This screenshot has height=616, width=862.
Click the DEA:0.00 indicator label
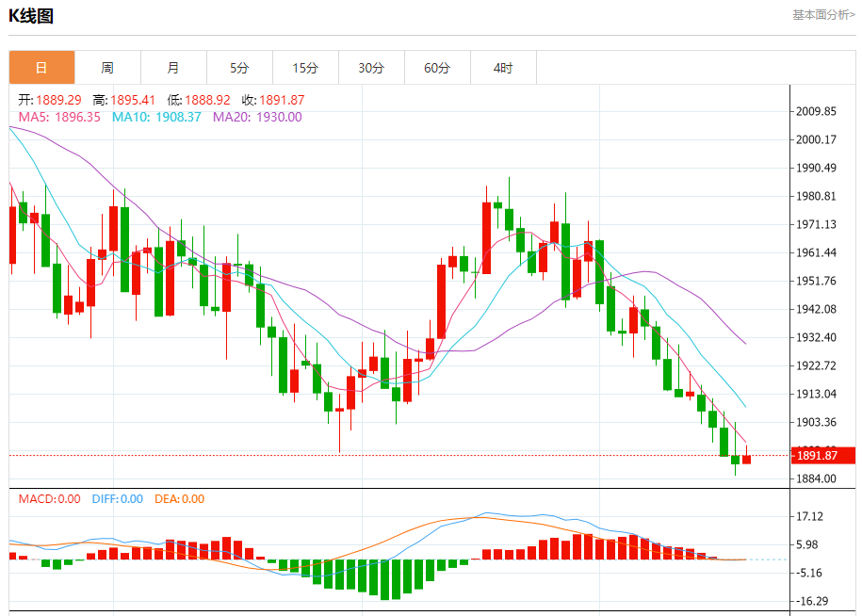pyautogui.click(x=179, y=499)
